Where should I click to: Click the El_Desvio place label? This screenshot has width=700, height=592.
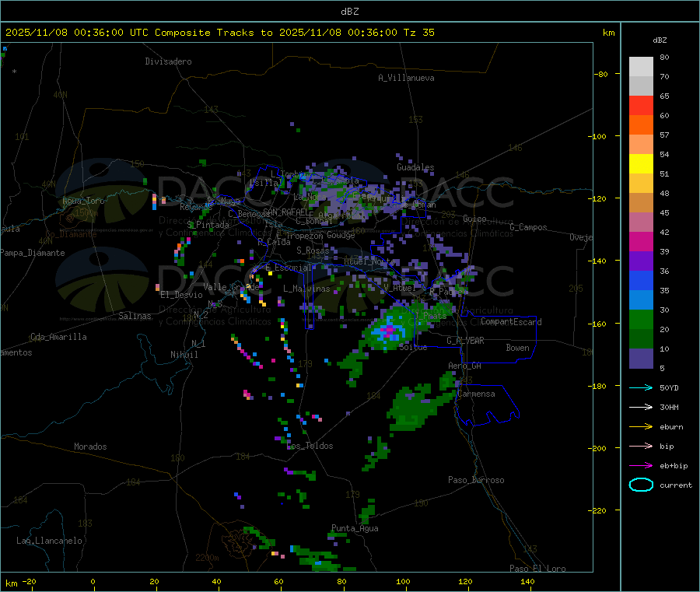pyautogui.click(x=181, y=295)
